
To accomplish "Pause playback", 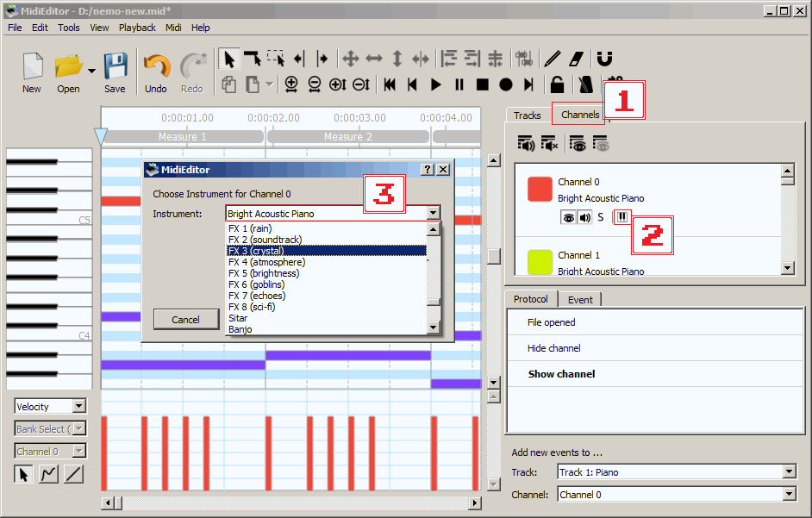I will (459, 84).
